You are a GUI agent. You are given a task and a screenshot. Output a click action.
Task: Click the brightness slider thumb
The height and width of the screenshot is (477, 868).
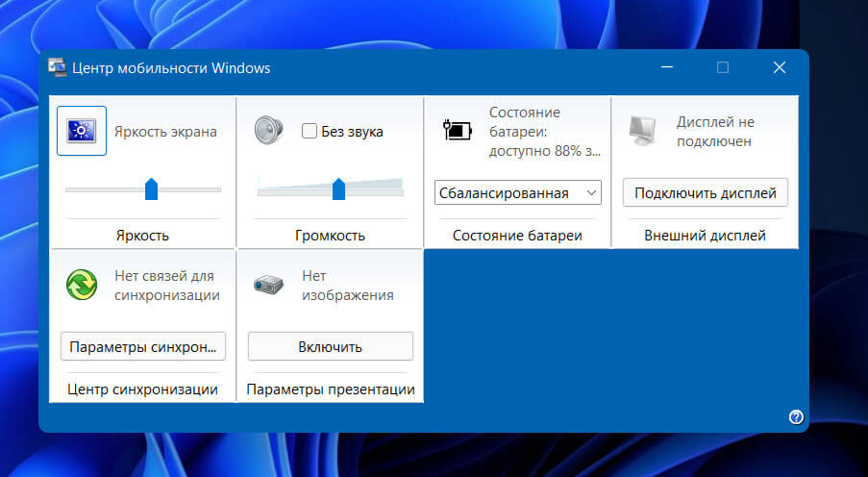(151, 188)
